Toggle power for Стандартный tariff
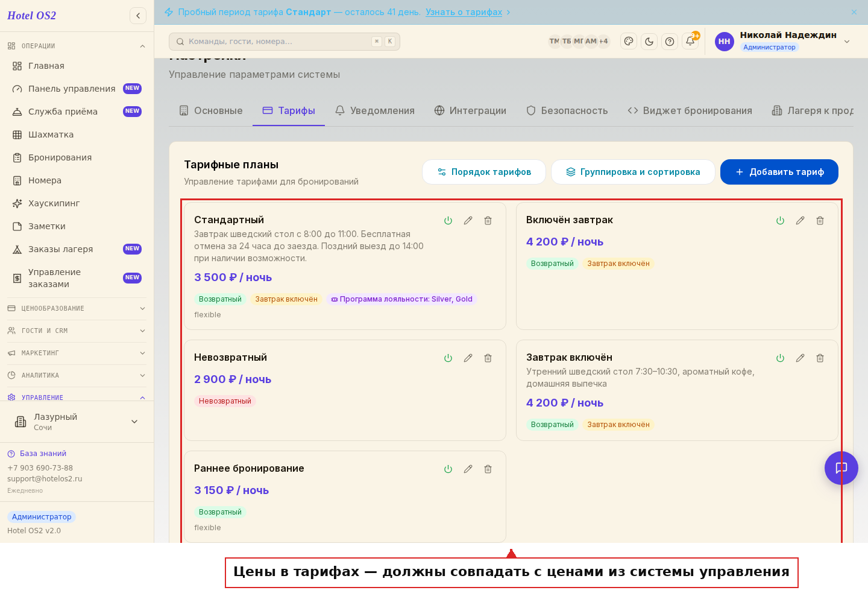868x602 pixels. [x=448, y=221]
